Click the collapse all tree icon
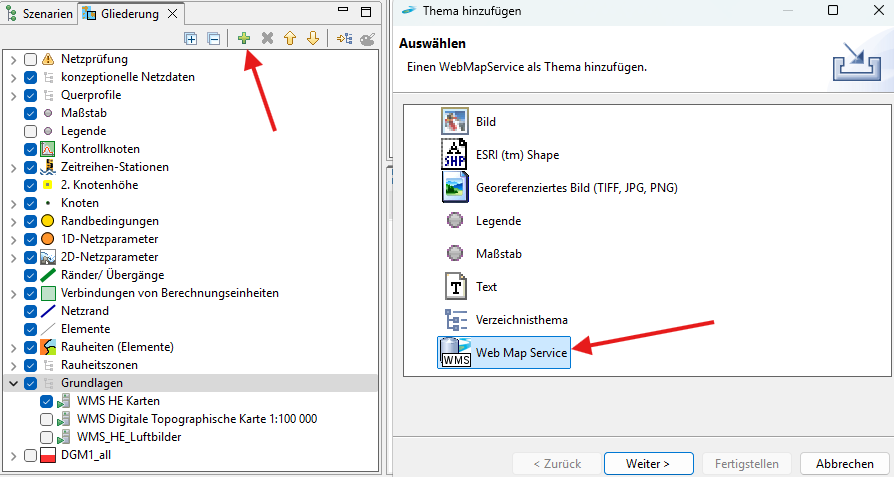The width and height of the screenshot is (894, 477). tap(213, 39)
